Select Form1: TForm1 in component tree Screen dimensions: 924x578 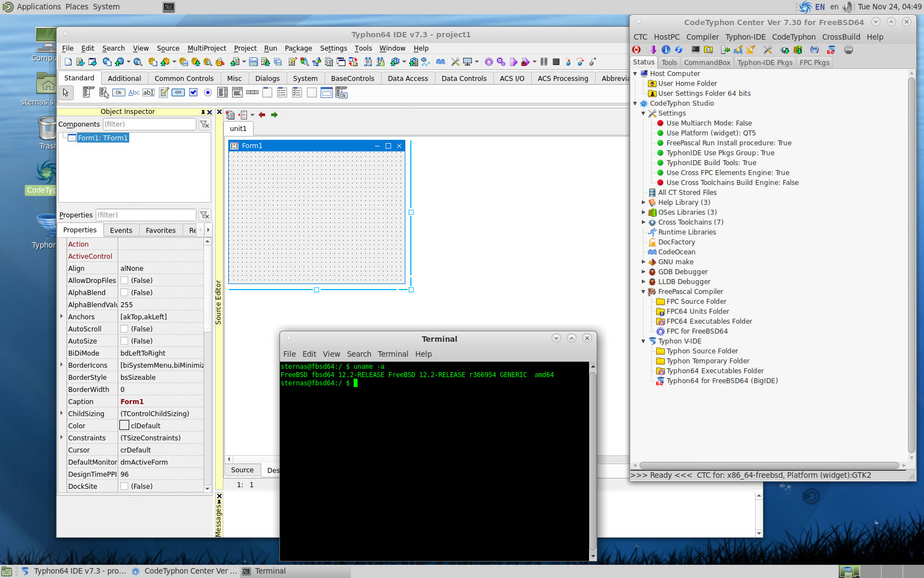click(102, 138)
